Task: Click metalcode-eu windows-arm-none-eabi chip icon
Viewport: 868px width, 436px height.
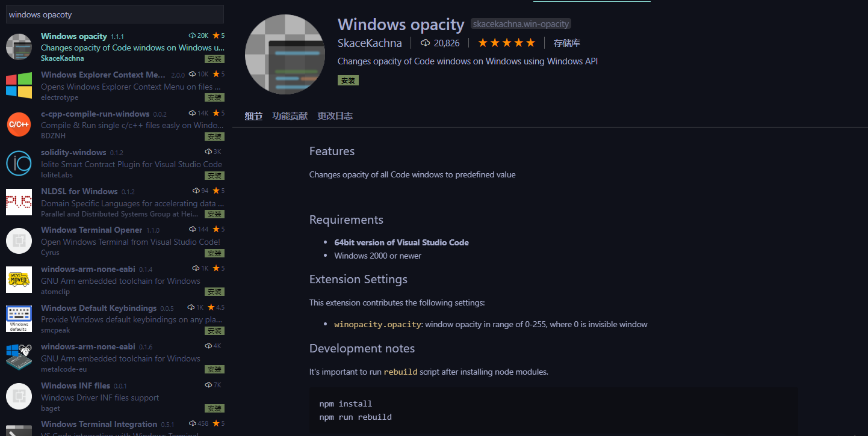Action: point(19,357)
